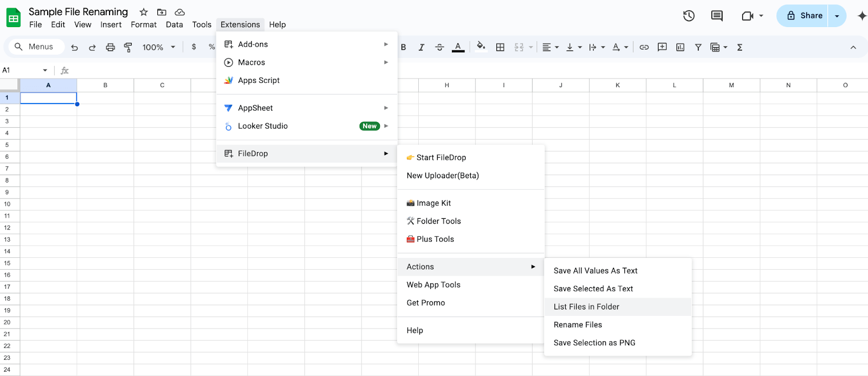Toggle italic formatting
This screenshot has height=376, width=868.
coord(421,47)
